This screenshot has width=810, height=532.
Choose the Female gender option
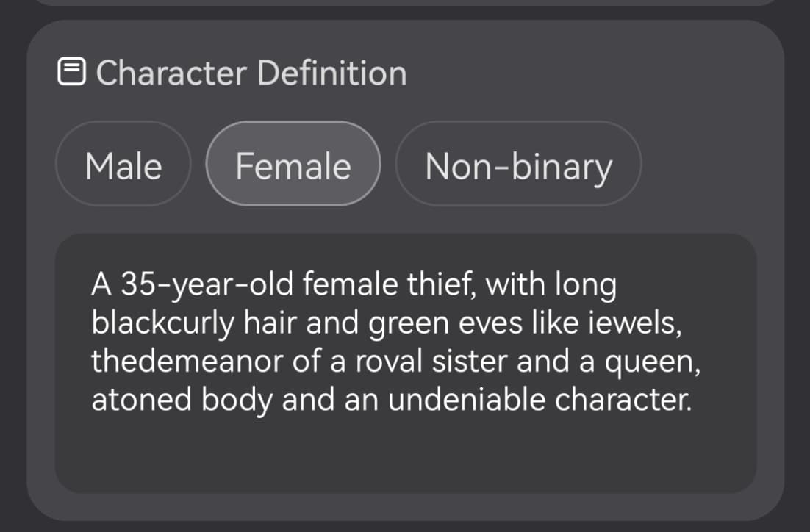tap(293, 165)
